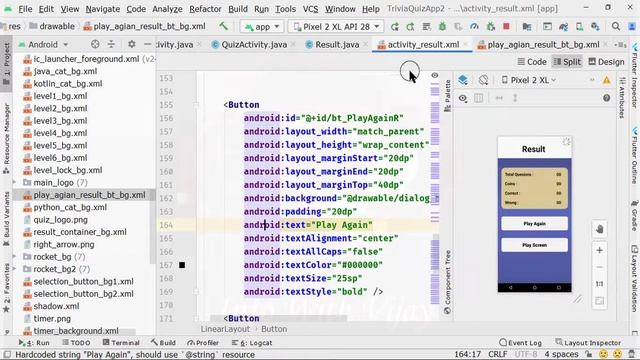The width and height of the screenshot is (640, 360).
Task: Open Resource Manager side tab
Action: pyautogui.click(x=6, y=139)
